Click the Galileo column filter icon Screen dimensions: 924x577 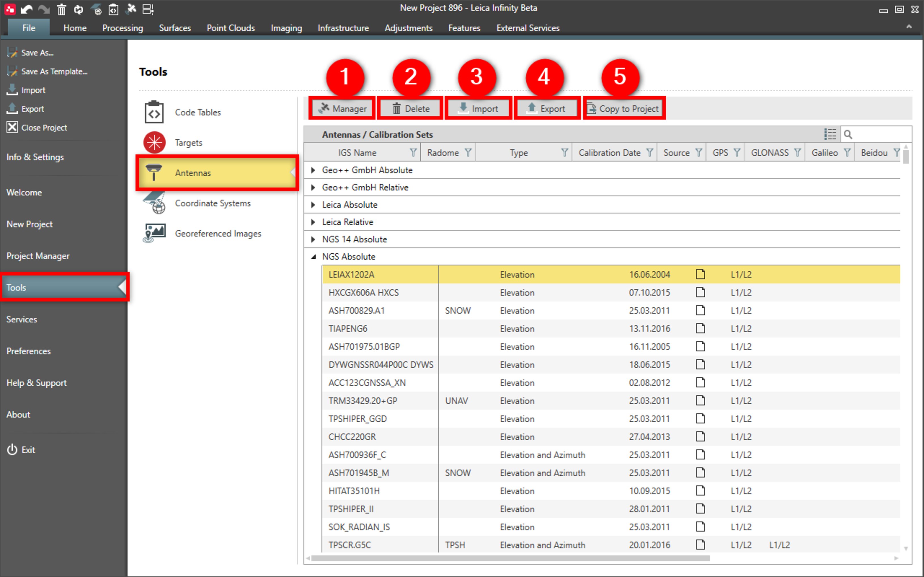pos(847,153)
